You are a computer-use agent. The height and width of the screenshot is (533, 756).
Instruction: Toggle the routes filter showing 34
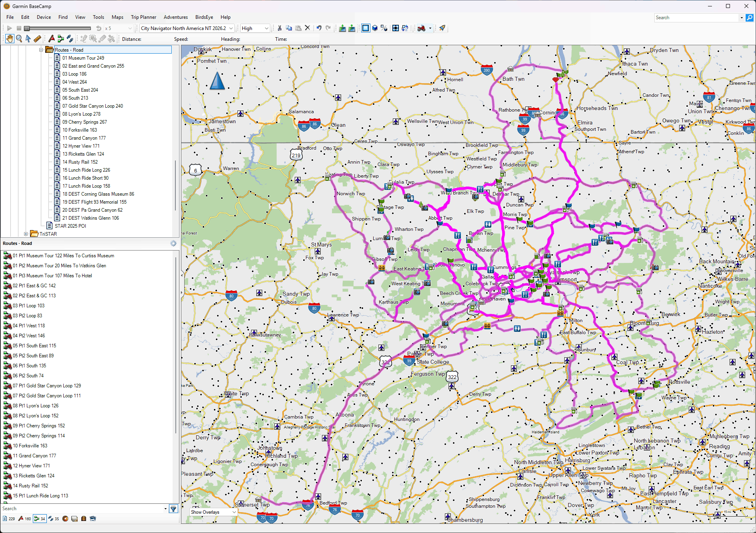pos(40,519)
